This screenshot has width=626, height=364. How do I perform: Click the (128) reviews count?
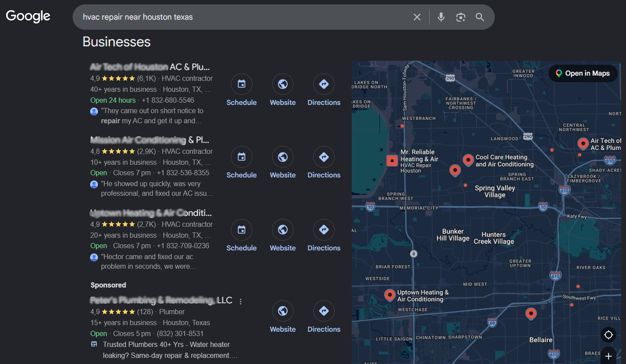146,312
